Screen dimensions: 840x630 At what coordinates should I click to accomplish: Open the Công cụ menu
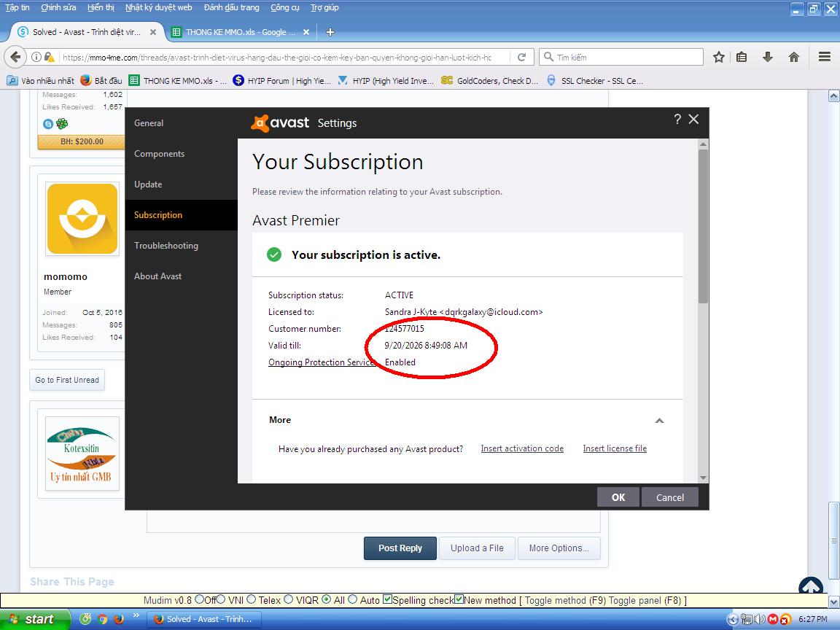(x=285, y=7)
